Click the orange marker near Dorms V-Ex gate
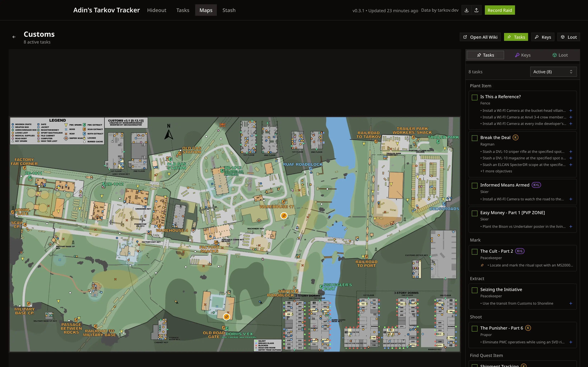Viewport: 588px width, 367px height. (226, 316)
